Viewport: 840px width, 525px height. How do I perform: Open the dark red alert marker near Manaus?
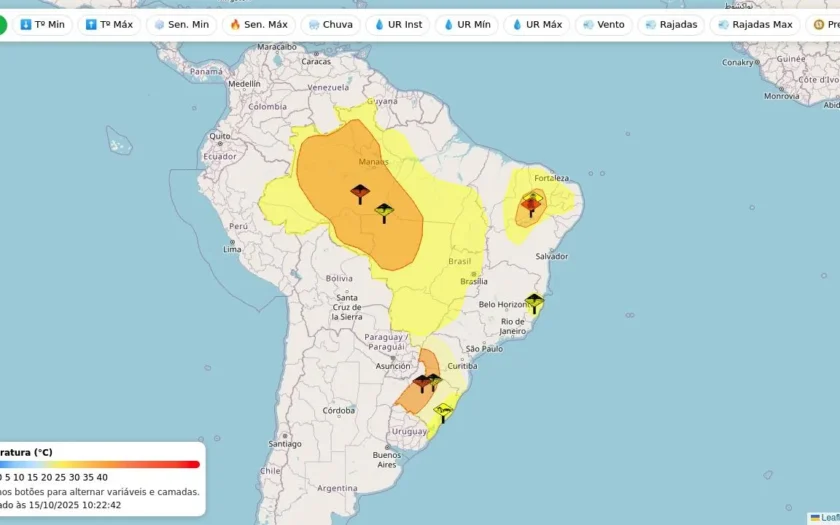(x=360, y=194)
